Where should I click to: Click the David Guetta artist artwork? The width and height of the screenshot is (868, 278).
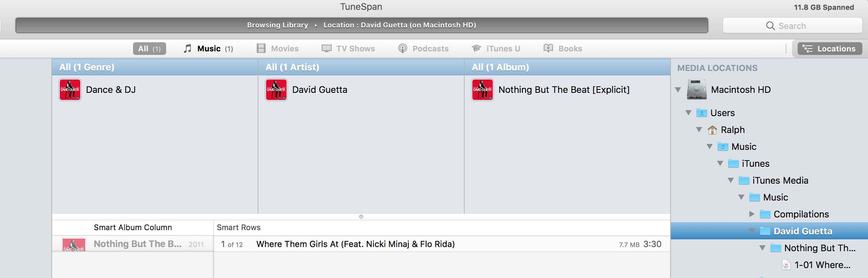pyautogui.click(x=276, y=90)
